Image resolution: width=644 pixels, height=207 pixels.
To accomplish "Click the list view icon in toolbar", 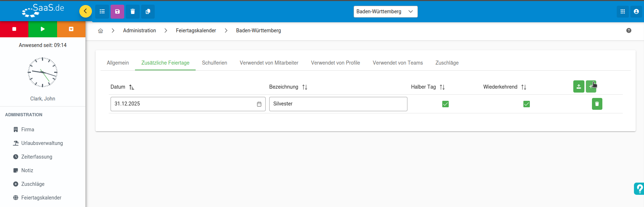I will pyautogui.click(x=102, y=11).
